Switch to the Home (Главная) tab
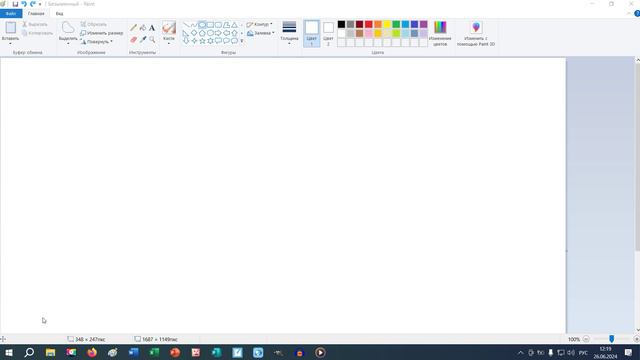Image resolution: width=640 pixels, height=360 pixels. click(x=36, y=13)
